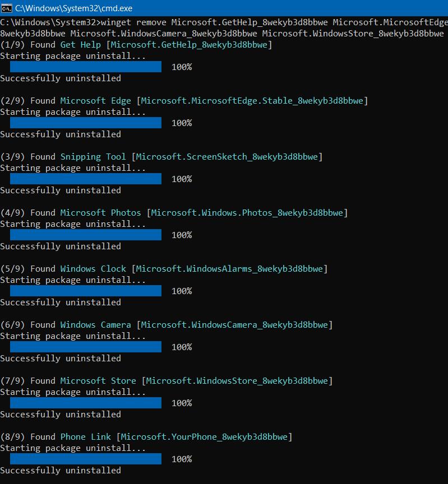Select the [Microsoft.WindowsStore_8wekyb3d8bbwe] identifier
This screenshot has height=484, width=448.
(x=237, y=381)
